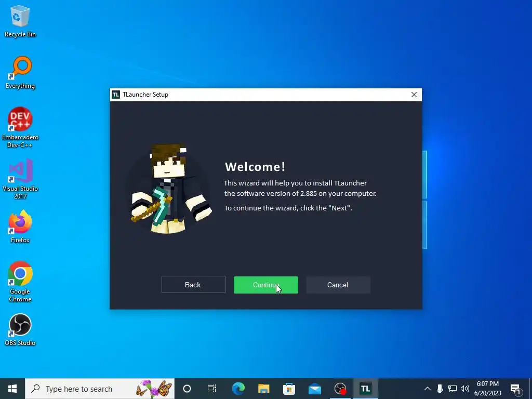The width and height of the screenshot is (532, 399).
Task: Click the microphone tray icon
Action: [440, 389]
